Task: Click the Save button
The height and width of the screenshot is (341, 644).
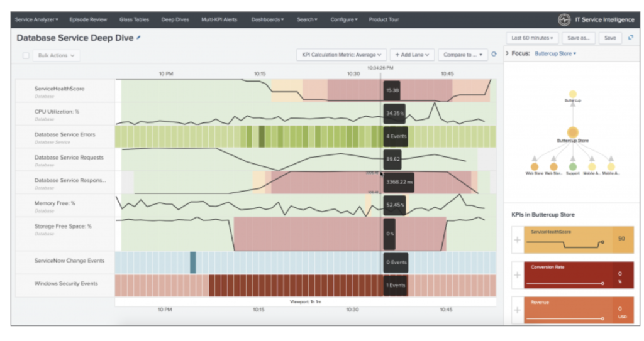Action: click(610, 38)
